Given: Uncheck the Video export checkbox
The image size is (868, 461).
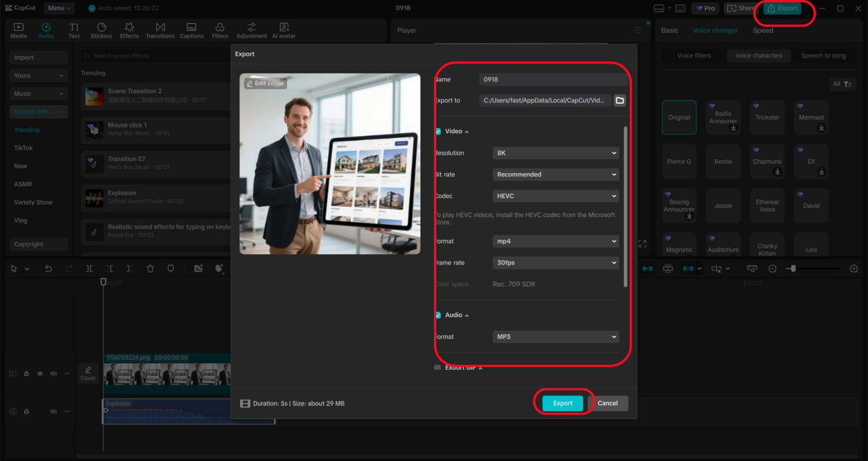Looking at the screenshot, I should click(x=438, y=131).
